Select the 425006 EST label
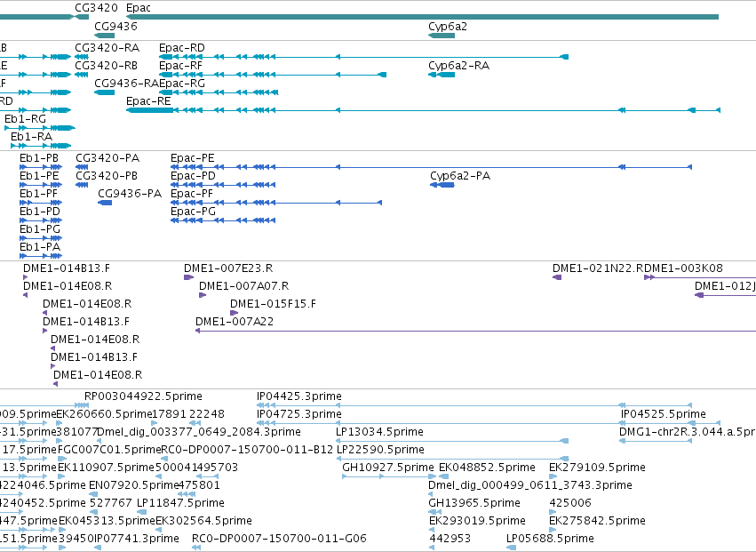 pos(570,503)
